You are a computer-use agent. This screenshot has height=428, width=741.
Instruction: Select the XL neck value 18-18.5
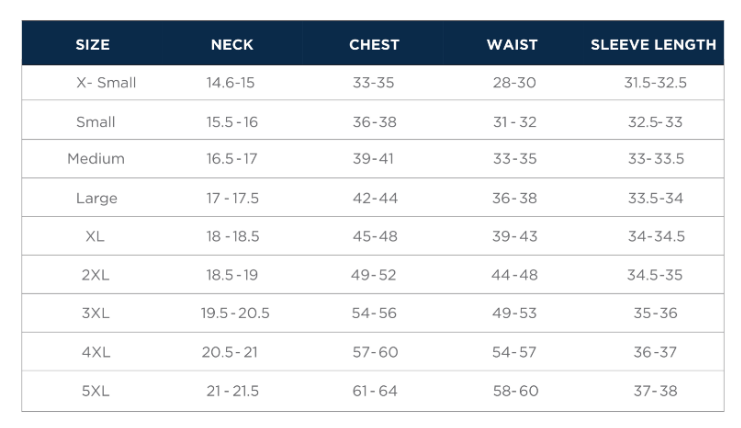[x=232, y=237]
